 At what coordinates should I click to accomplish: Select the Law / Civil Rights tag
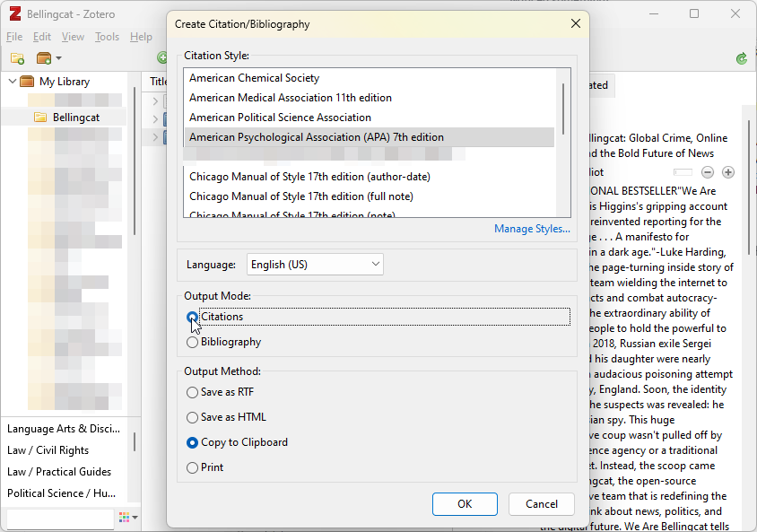click(x=48, y=450)
